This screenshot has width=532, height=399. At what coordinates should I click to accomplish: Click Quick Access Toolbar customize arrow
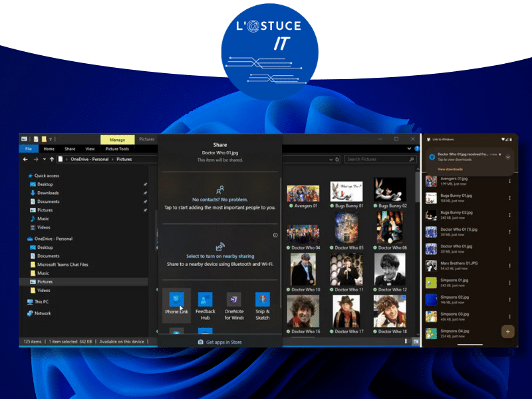coord(51,139)
